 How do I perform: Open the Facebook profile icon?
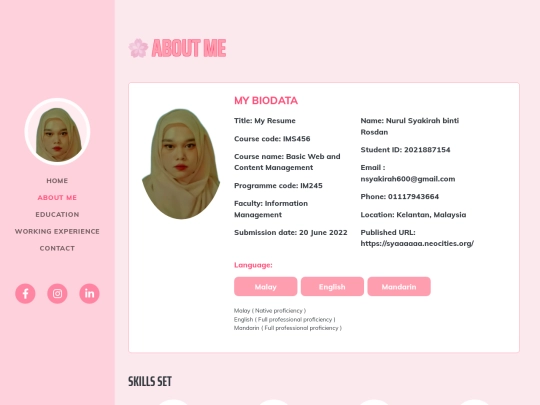click(25, 293)
